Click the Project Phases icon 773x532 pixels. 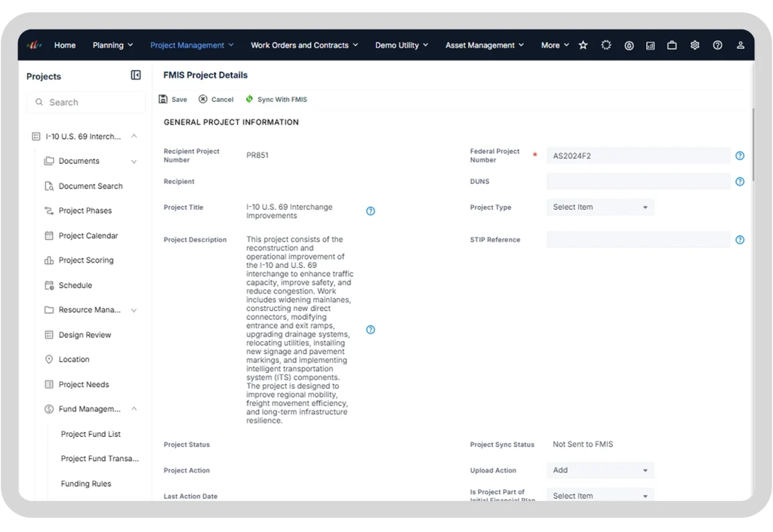tap(49, 211)
